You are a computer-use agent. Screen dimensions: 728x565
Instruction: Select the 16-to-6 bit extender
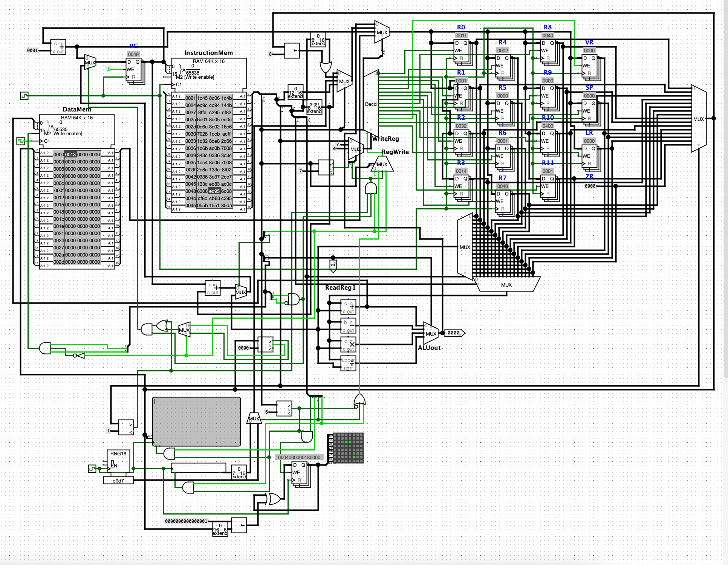click(220, 529)
